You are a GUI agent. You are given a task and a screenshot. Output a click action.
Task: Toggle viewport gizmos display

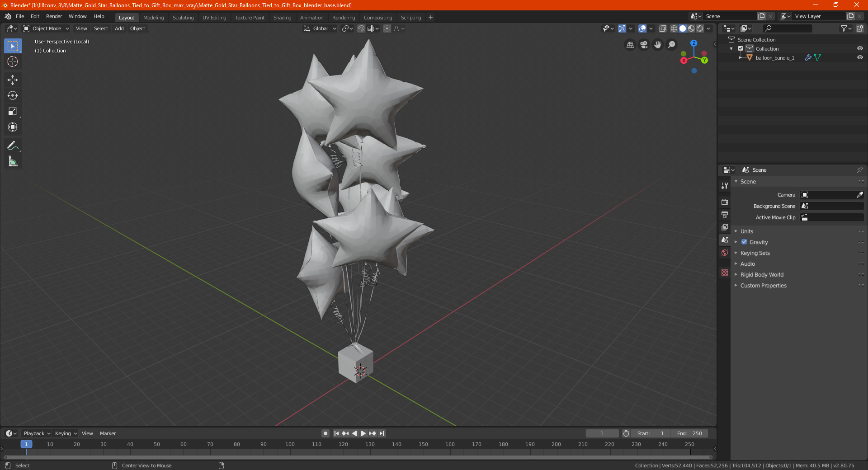[622, 28]
